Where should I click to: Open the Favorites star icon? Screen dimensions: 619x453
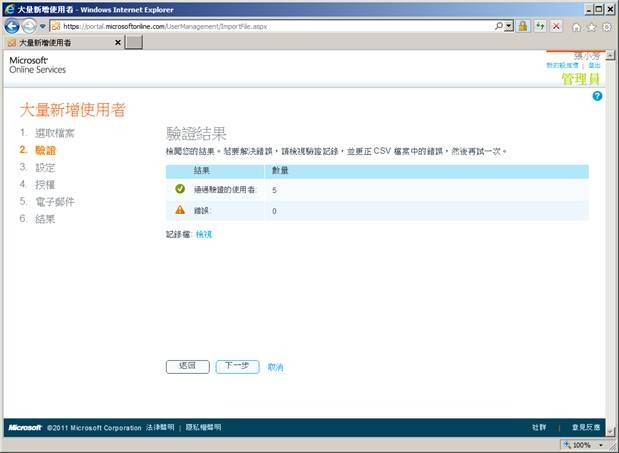pos(591,27)
